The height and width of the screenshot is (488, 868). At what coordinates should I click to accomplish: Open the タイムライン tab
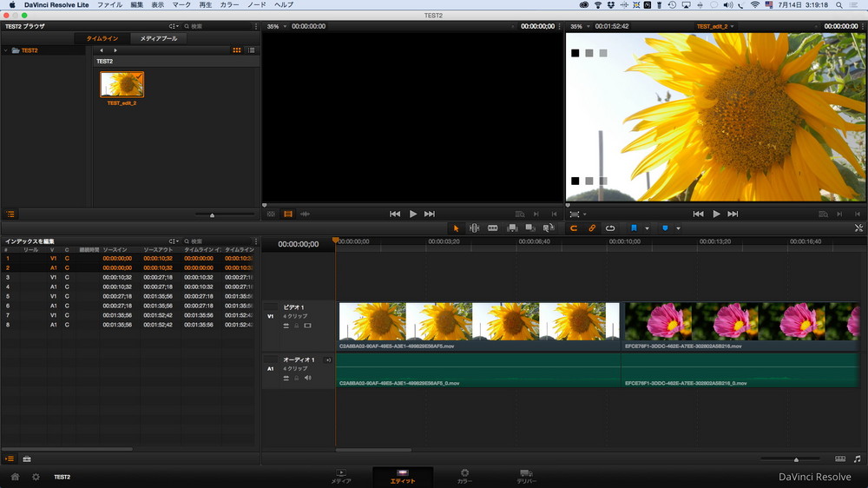[102, 38]
